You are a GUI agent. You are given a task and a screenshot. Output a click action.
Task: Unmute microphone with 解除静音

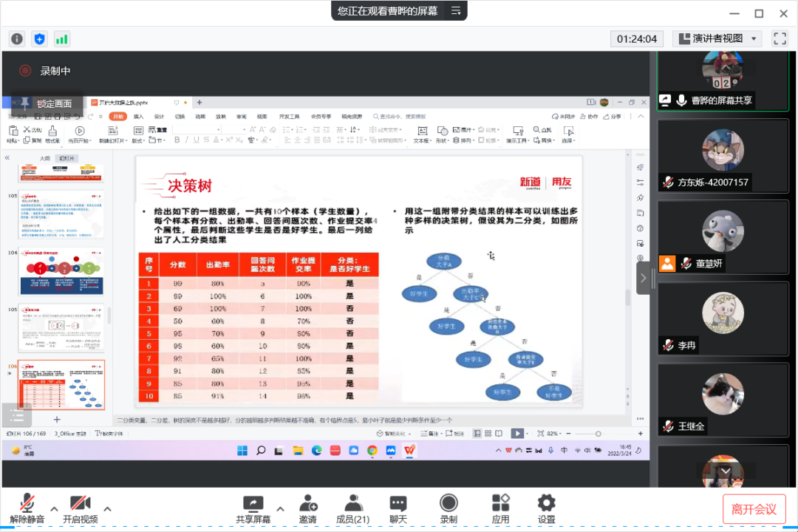(27, 508)
